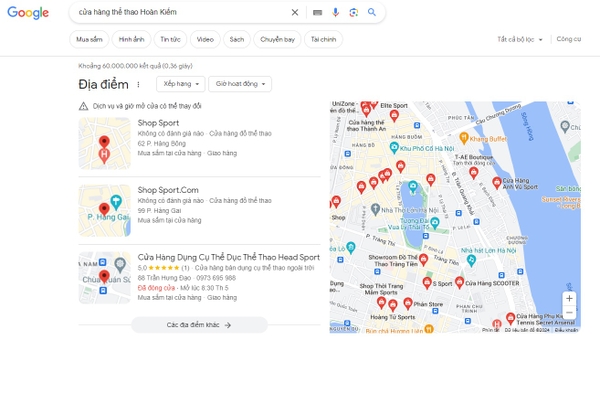Start voice search with microphone icon

[x=336, y=12]
